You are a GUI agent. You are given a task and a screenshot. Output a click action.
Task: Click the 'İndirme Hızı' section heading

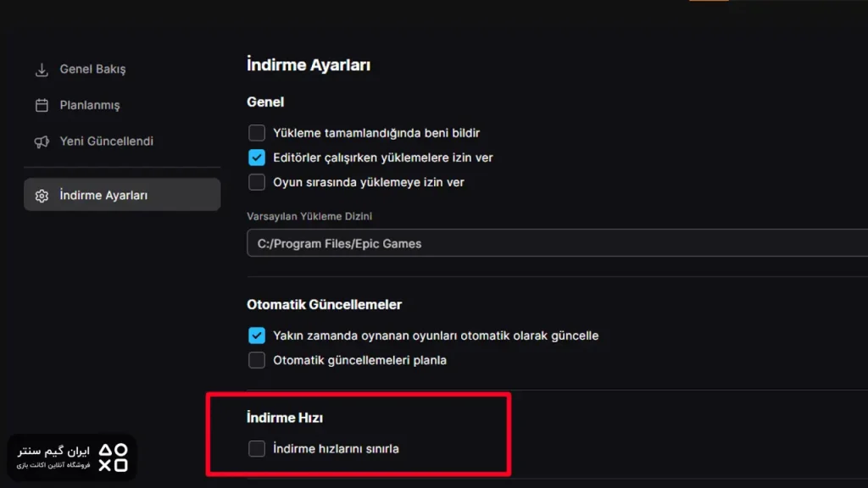284,418
